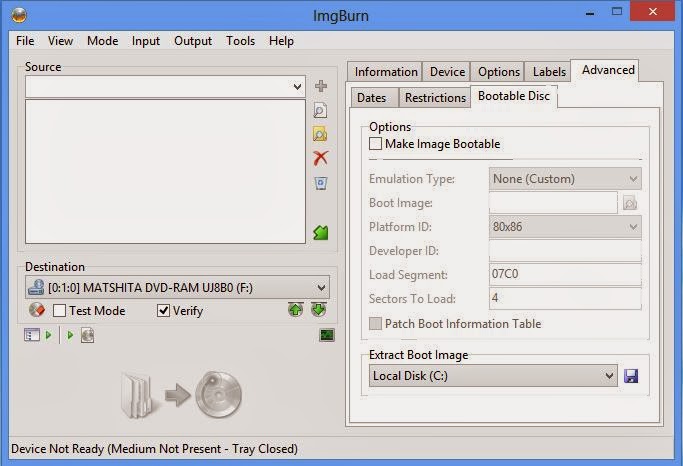Open the Help menu
The height and width of the screenshot is (466, 683).
tap(281, 41)
